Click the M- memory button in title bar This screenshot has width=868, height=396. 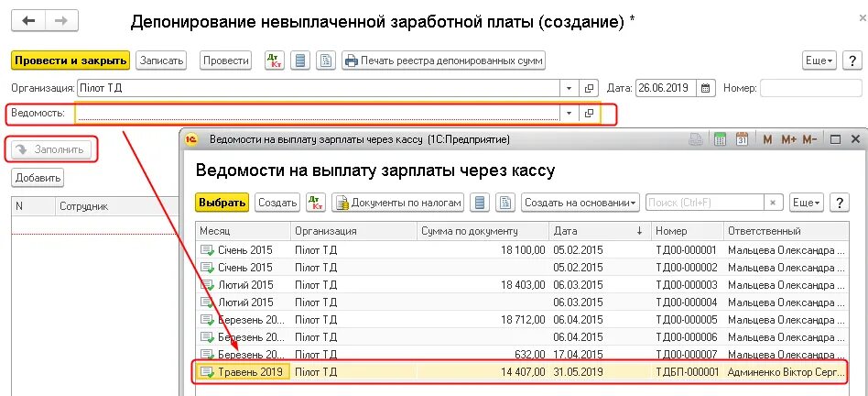click(809, 139)
